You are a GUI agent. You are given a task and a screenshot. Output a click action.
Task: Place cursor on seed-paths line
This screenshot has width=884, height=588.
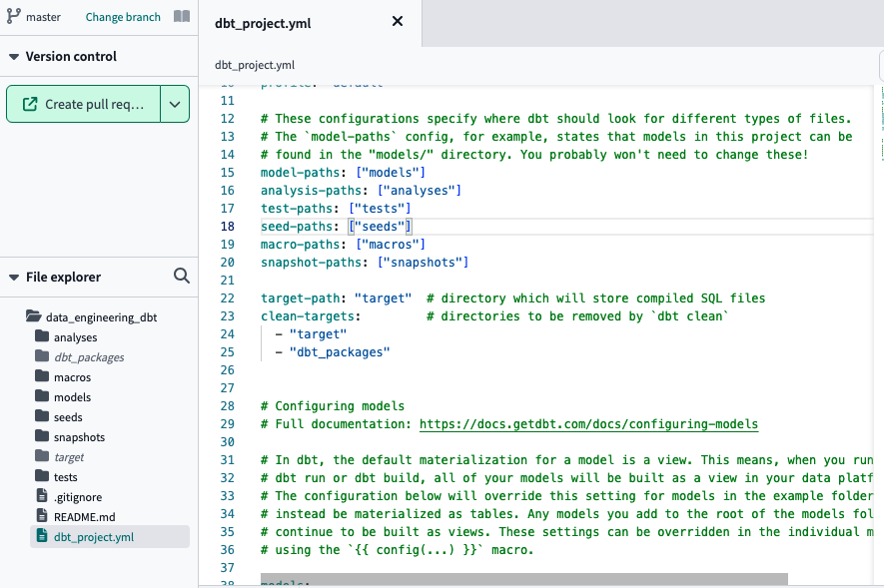tap(336, 227)
